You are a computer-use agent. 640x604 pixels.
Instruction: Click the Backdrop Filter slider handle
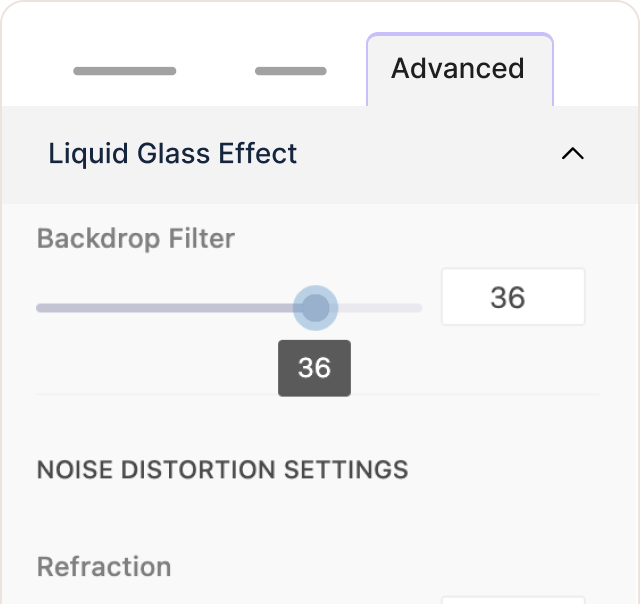[x=315, y=308]
